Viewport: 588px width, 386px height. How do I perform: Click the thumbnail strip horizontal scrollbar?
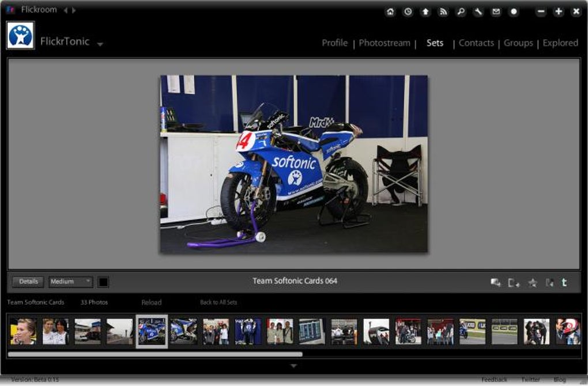pos(155,354)
